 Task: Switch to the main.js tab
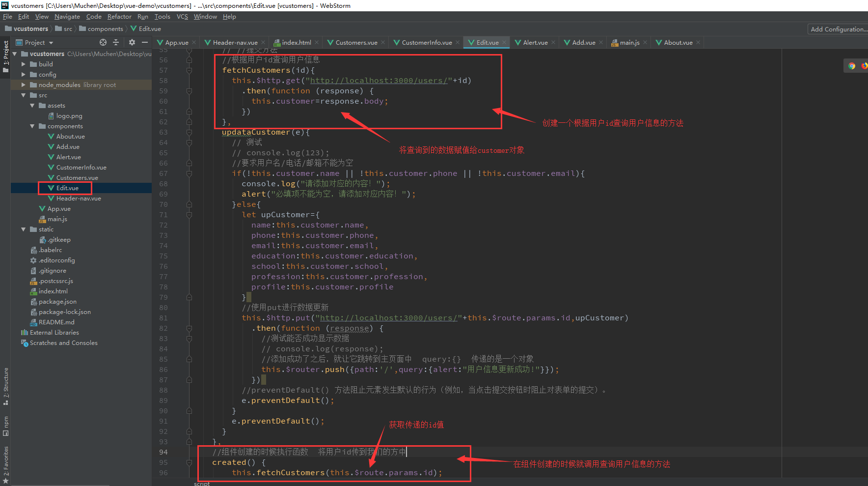[x=629, y=43]
